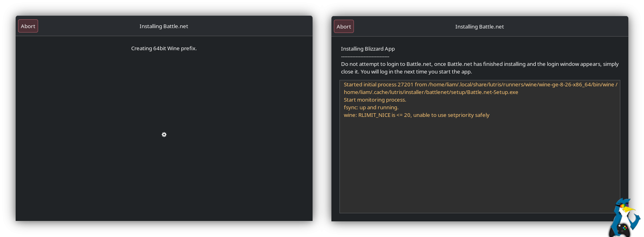Image resolution: width=644 pixels, height=237 pixels.
Task: Click empty area of the log output box
Action: (479, 169)
